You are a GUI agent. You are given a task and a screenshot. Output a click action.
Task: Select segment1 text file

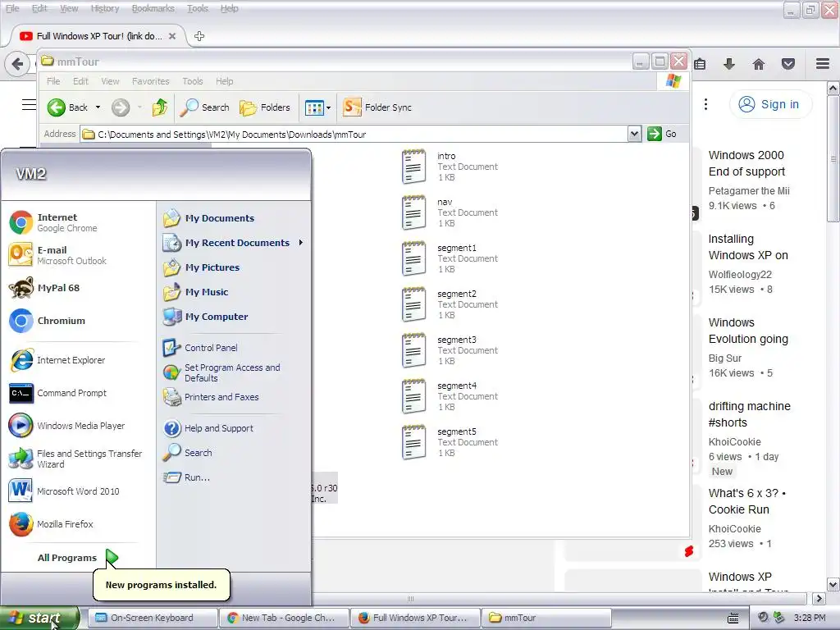pos(450,258)
